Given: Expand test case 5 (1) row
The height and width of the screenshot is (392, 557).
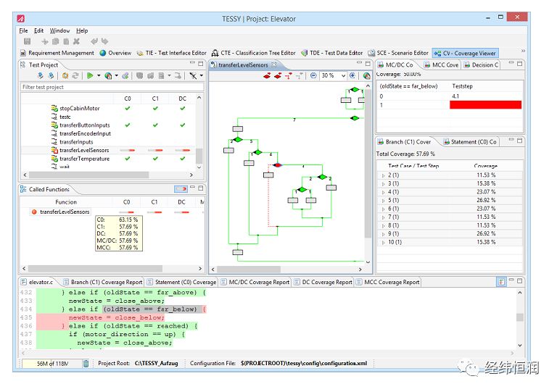Looking at the screenshot, I should [x=383, y=201].
